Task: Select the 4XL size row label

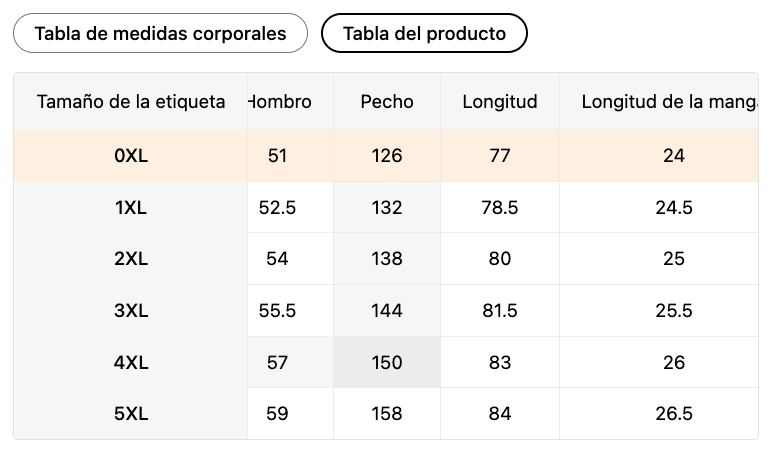Action: coord(131,363)
